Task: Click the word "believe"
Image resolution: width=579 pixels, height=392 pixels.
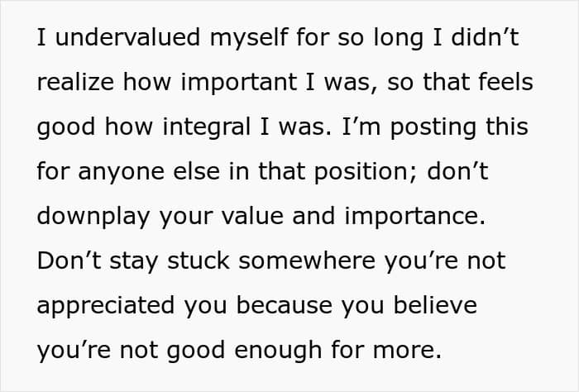Action: point(435,306)
